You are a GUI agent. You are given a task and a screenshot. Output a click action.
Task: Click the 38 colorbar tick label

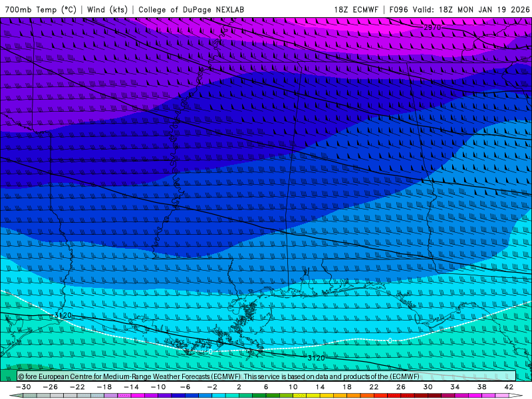point(481,387)
